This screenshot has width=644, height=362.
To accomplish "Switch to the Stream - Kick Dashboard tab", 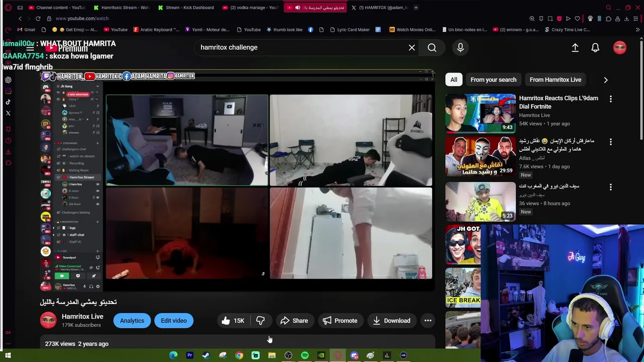I will tap(186, 8).
